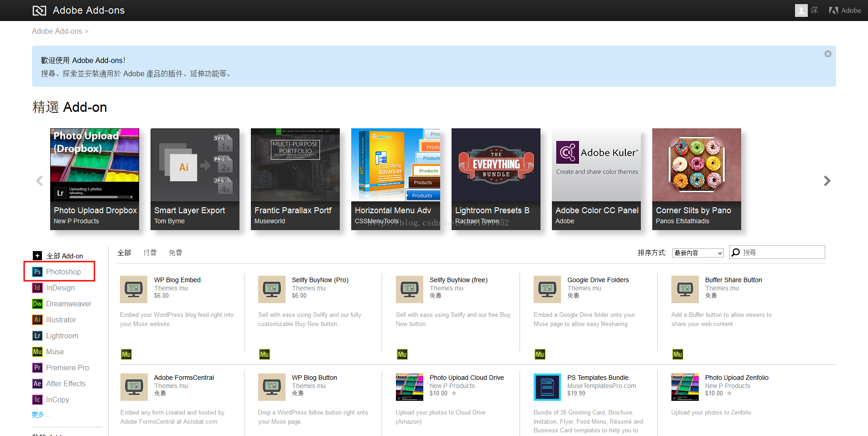Open Smart Layer Export featured card
The image size is (868, 436).
tap(195, 179)
